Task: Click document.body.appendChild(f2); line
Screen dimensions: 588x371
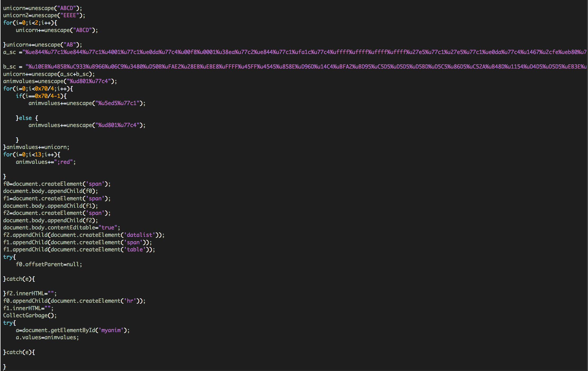Action: point(50,220)
